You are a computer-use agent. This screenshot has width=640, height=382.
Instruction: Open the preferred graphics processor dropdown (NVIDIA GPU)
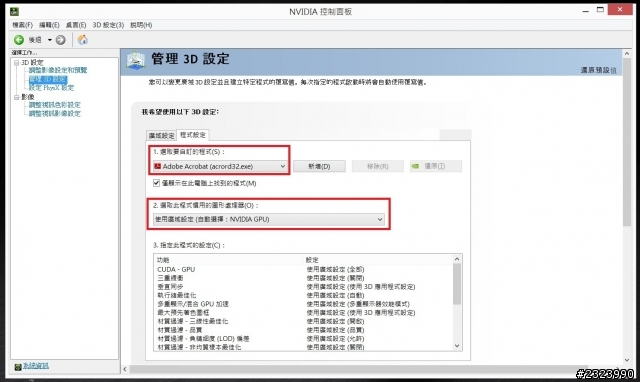[x=269, y=219]
